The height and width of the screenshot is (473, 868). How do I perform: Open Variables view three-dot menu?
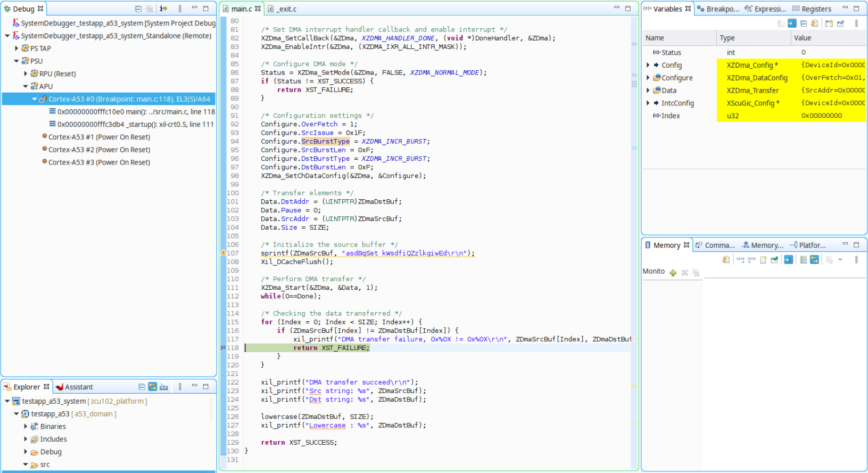pos(856,23)
